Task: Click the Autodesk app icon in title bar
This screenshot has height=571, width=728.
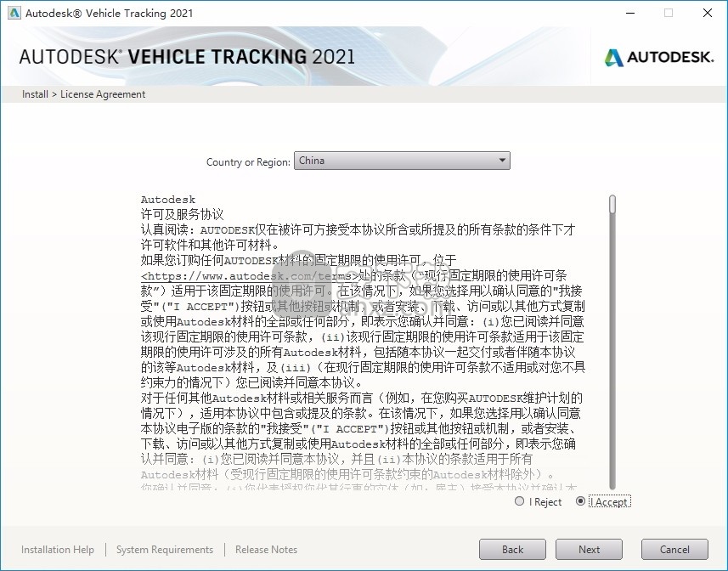Action: click(14, 13)
